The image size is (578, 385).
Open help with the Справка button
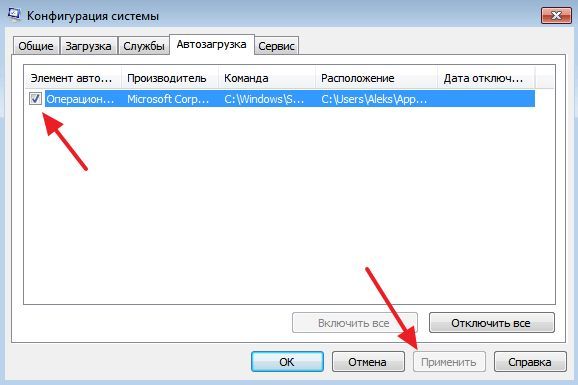click(x=530, y=362)
